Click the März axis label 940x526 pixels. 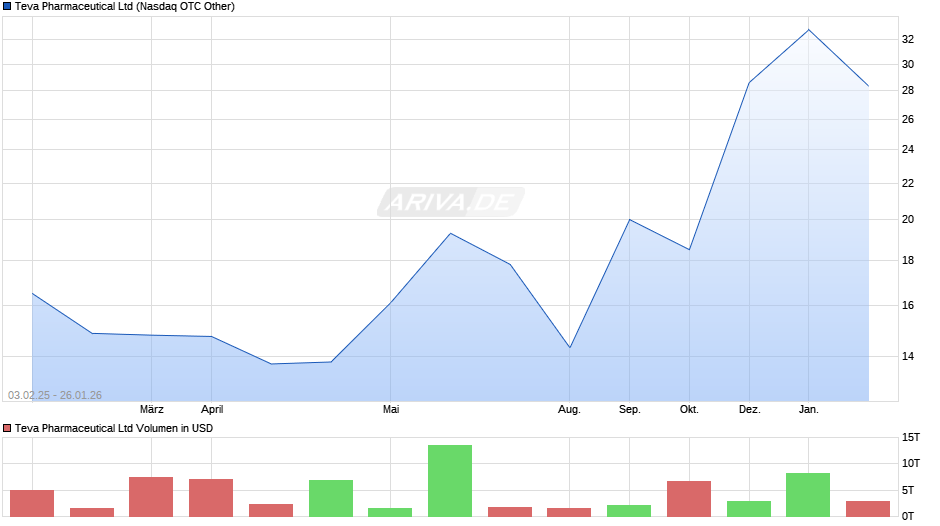152,410
